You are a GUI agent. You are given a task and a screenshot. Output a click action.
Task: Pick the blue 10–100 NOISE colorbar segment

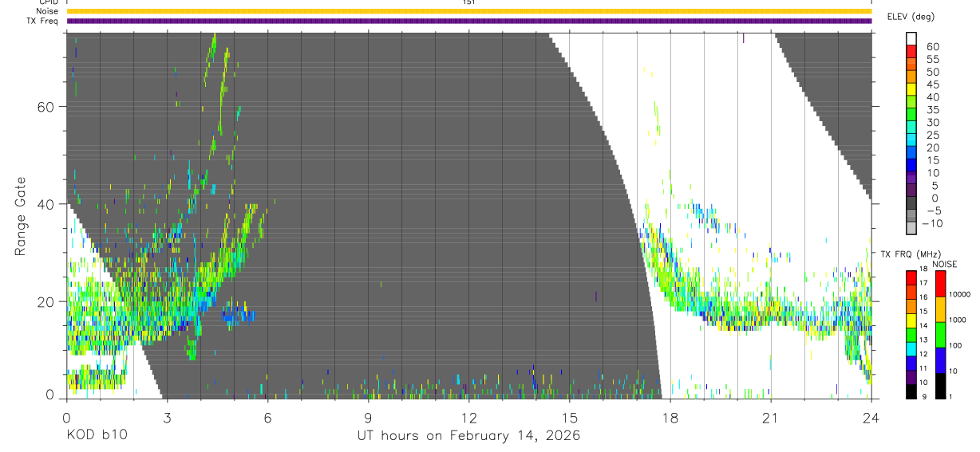tap(940, 360)
